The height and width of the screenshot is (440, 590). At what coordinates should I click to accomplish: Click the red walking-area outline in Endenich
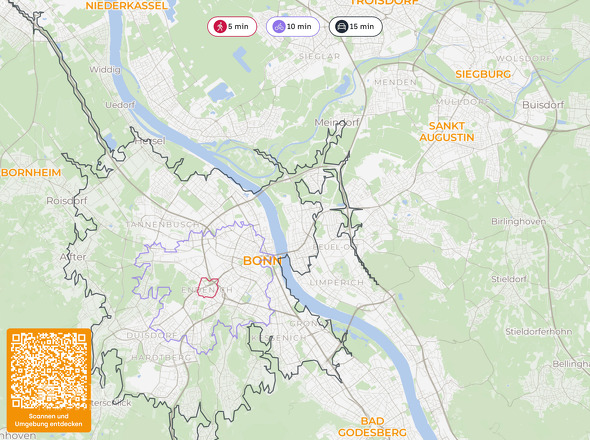click(x=208, y=288)
